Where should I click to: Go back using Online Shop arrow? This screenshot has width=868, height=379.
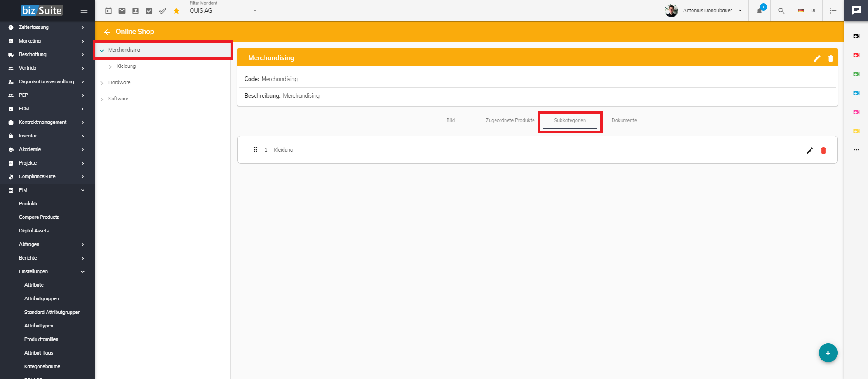[107, 32]
